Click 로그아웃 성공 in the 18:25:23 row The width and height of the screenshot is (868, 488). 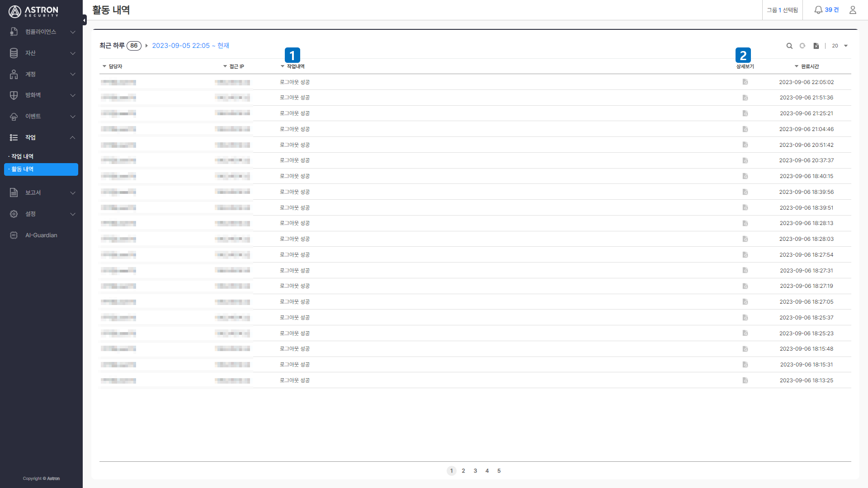(295, 333)
